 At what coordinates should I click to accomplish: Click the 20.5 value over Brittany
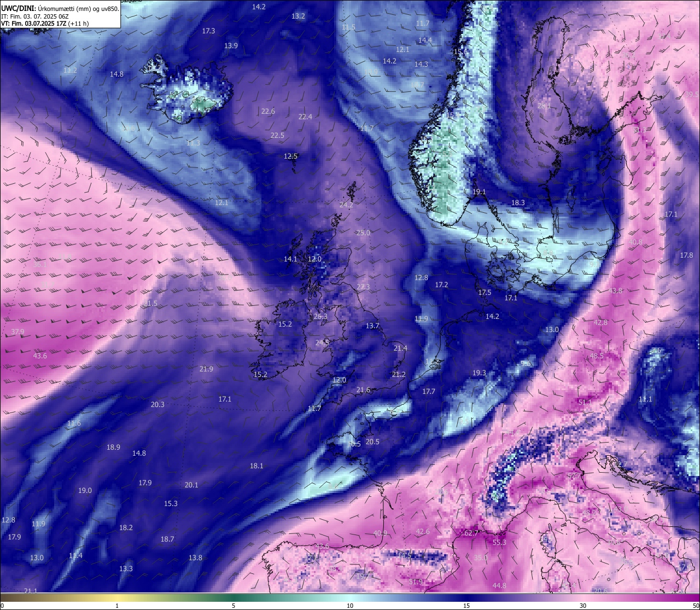[372, 442]
